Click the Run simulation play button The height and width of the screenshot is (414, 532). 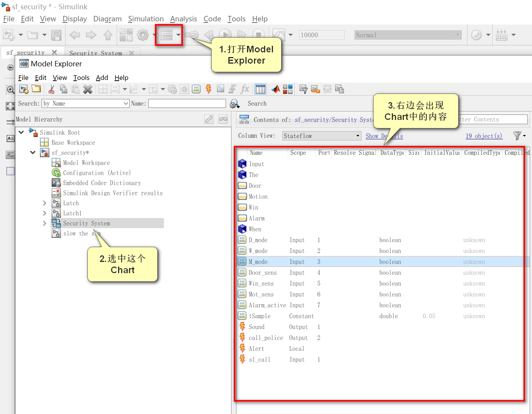pyautogui.click(x=225, y=35)
